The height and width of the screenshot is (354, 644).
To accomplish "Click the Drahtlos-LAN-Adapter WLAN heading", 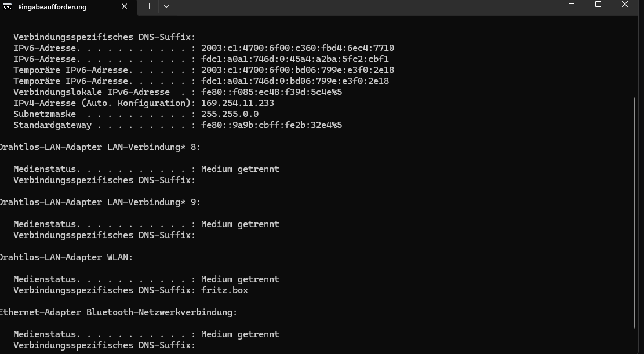I will [65, 257].
